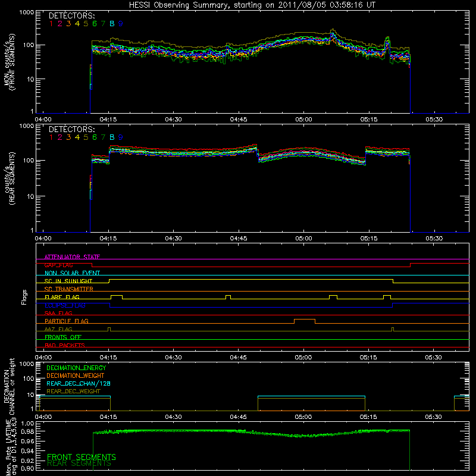Image resolution: width=476 pixels, height=476 pixels.
Task: Click the 04:45 tick under the decimation plot
Action: (x=238, y=417)
